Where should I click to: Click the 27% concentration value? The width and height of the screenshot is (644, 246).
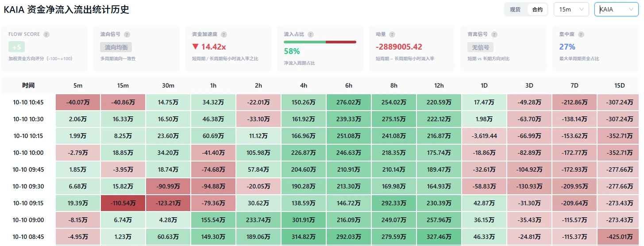point(567,47)
